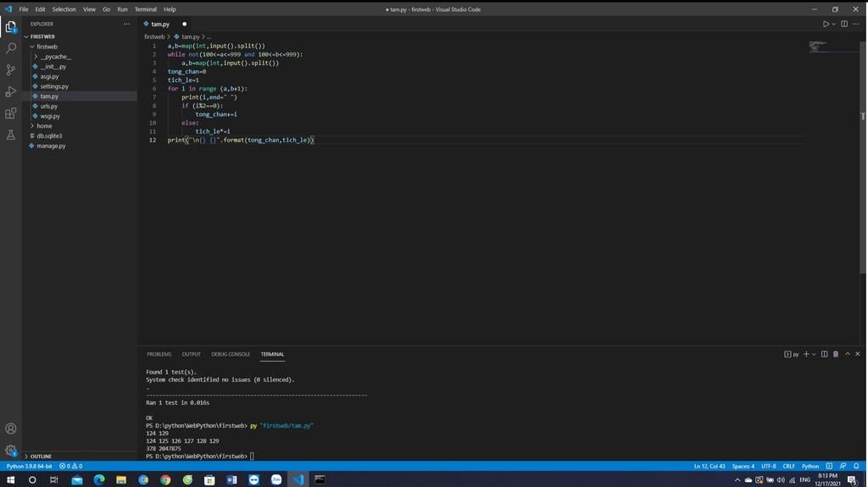This screenshot has width=868, height=487.
Task: Change language mode Python in status bar
Action: [810, 466]
